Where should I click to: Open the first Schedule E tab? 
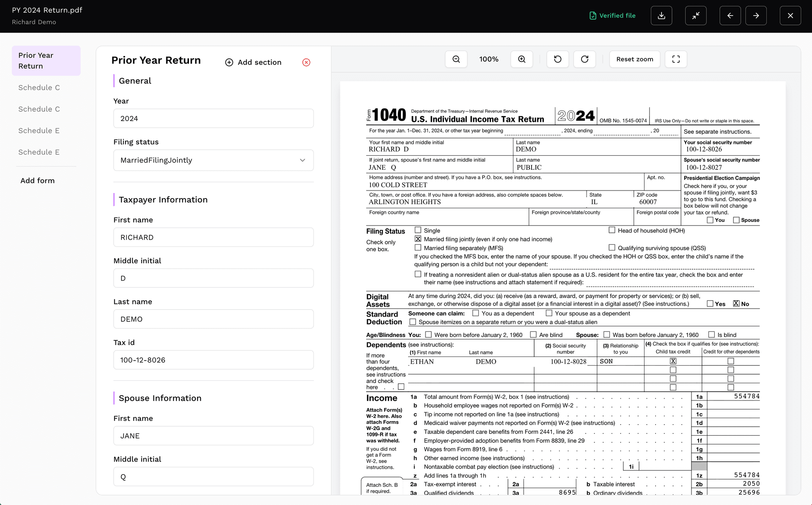[39, 131]
